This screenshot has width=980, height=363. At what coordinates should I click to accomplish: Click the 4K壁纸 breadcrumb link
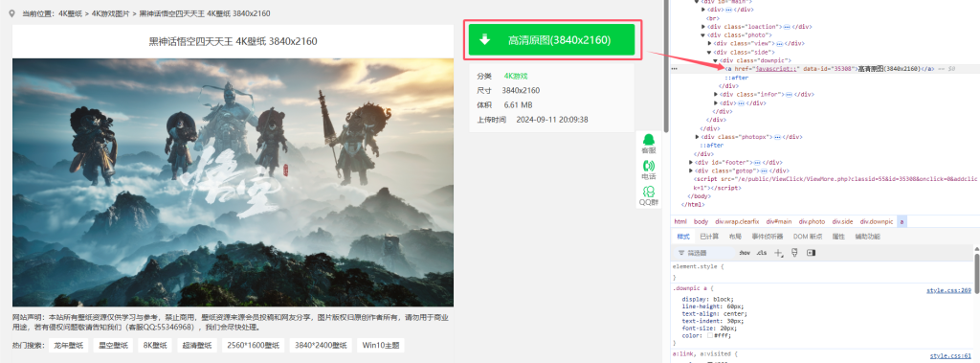pyautogui.click(x=71, y=13)
